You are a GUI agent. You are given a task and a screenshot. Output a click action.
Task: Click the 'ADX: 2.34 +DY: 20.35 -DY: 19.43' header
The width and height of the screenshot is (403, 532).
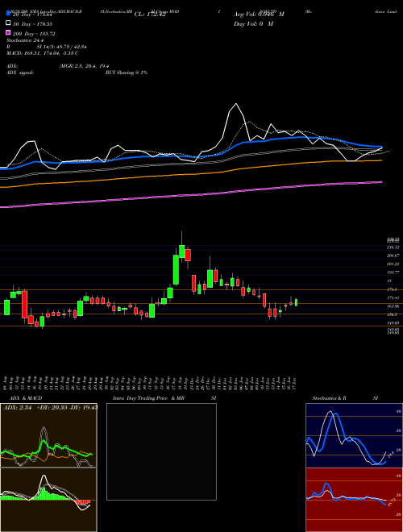coord(50,408)
